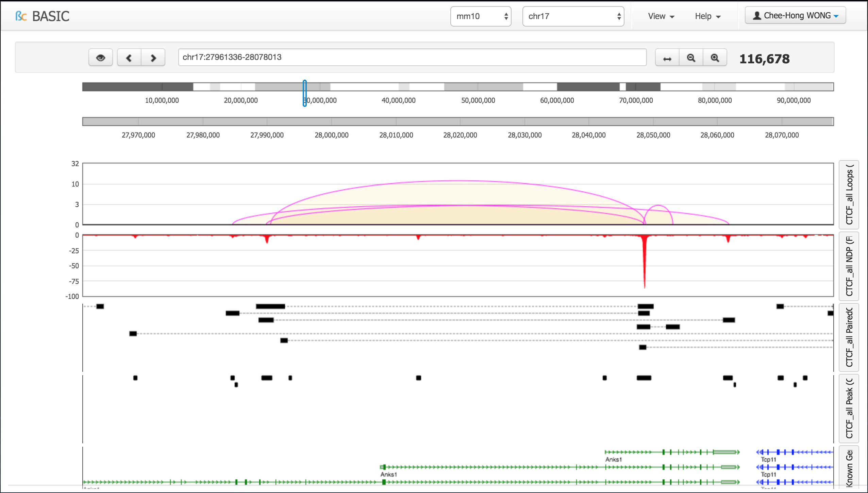Open the mm10 genome dropdown
Screen dimensions: 868x493
[x=481, y=16]
